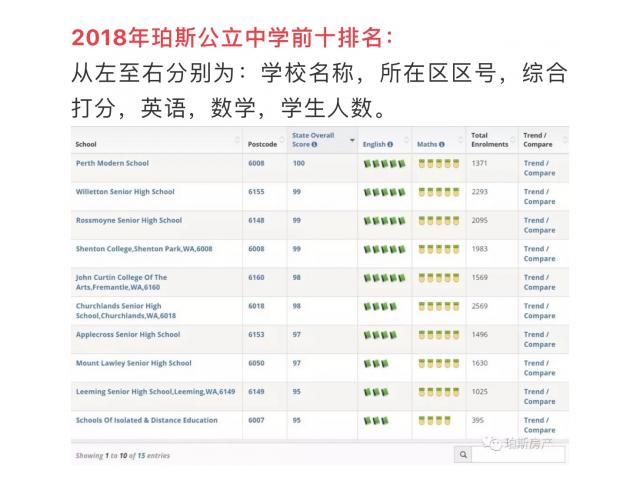Viewport: 640px width, 480px height.
Task: Click enrolment value 1630
Action: coord(480,363)
